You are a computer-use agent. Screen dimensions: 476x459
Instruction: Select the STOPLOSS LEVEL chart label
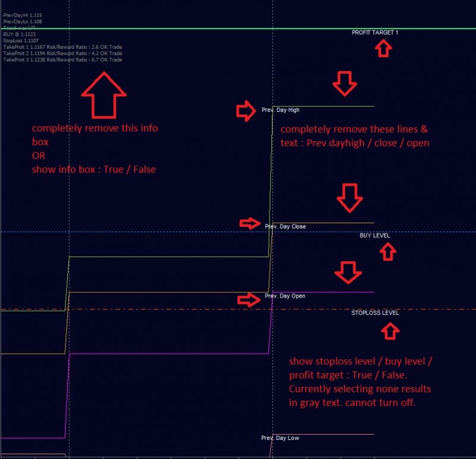tap(375, 313)
